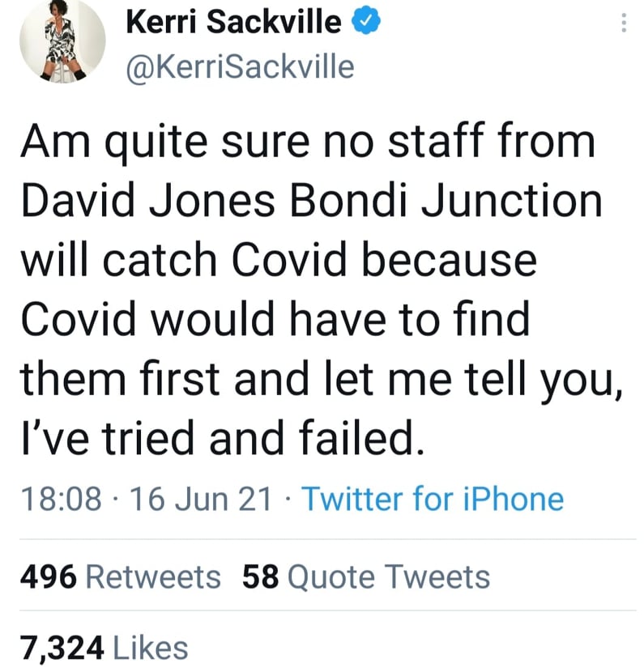Viewport: 644px width, 668px height.
Task: Open Kerri Sackville's profile picture
Action: [62, 41]
